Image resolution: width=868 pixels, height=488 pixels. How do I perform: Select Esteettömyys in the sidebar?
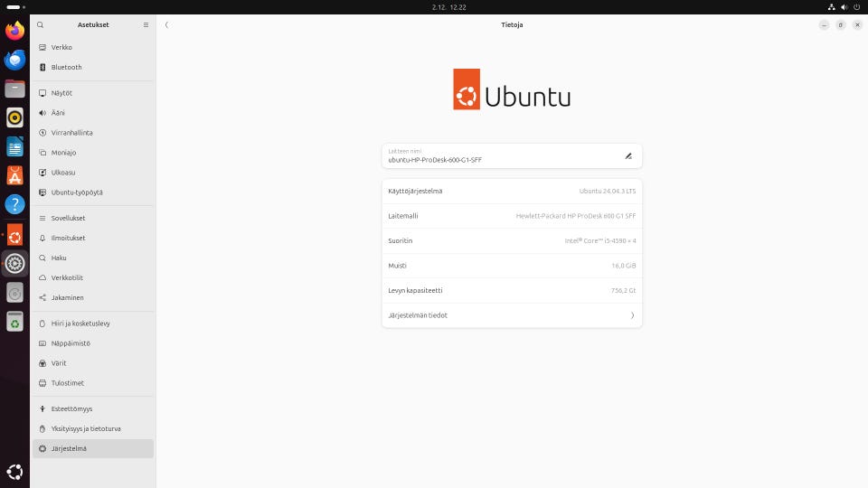coord(93,408)
